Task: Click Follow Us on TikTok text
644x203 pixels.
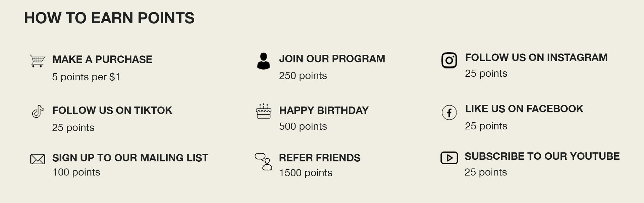Action: tap(112, 111)
